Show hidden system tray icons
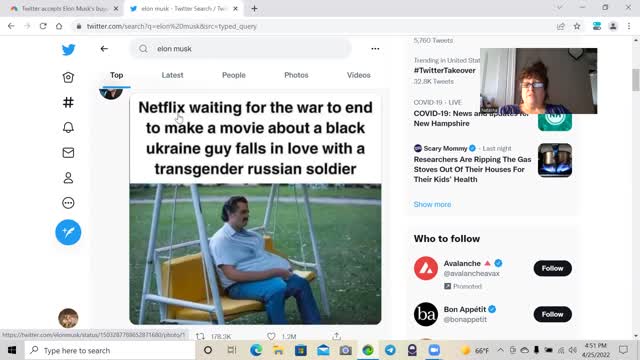 (500, 350)
